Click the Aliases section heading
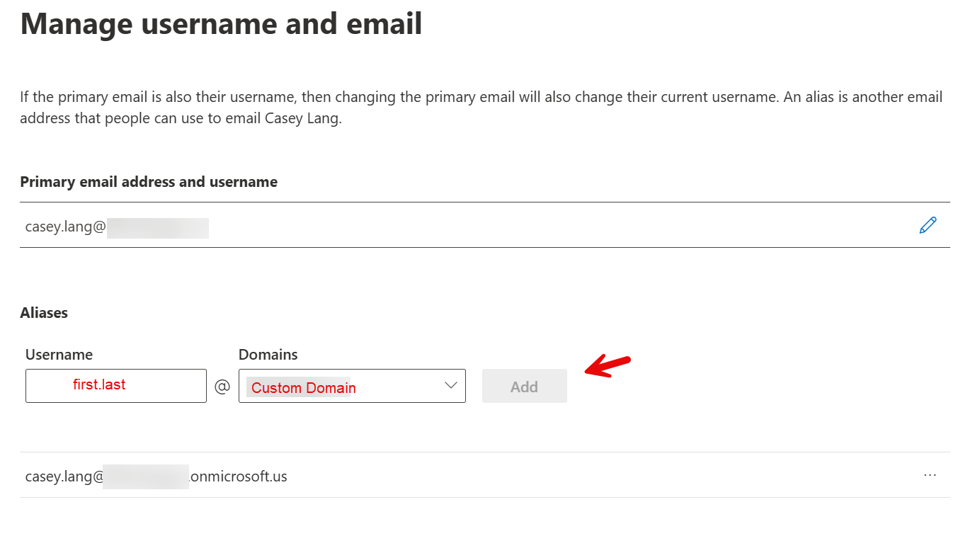980x548 pixels. tap(44, 312)
